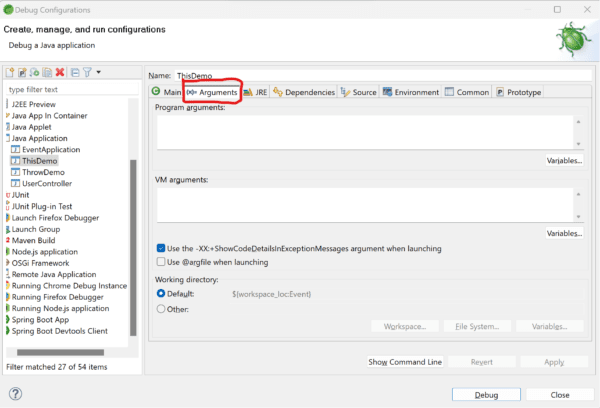
Task: Delete selected configuration with red X
Action: point(60,73)
